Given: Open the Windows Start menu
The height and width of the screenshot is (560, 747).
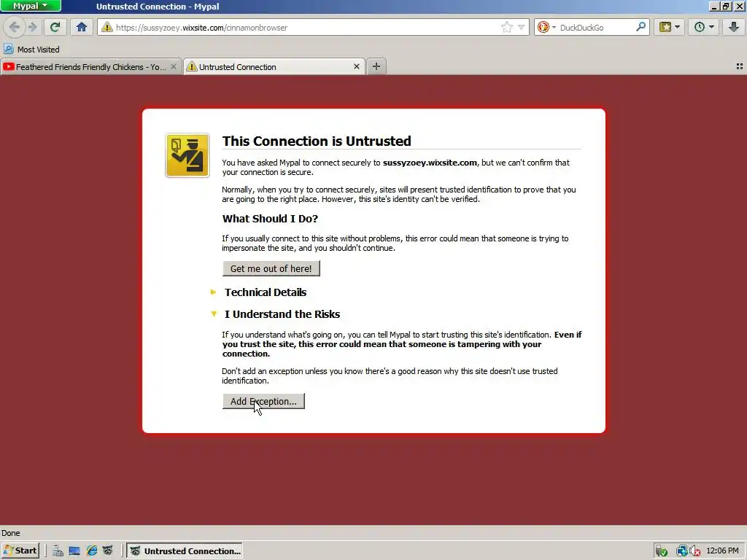Looking at the screenshot, I should (x=20, y=551).
